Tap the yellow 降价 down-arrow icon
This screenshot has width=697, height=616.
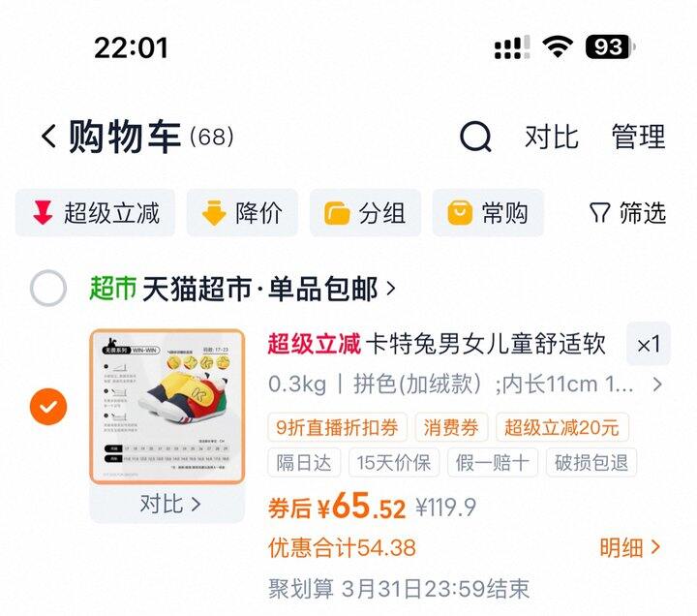[x=214, y=213]
